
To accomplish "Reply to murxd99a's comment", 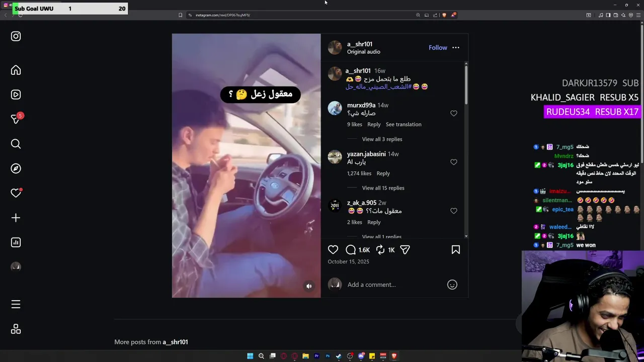I will pos(374,125).
